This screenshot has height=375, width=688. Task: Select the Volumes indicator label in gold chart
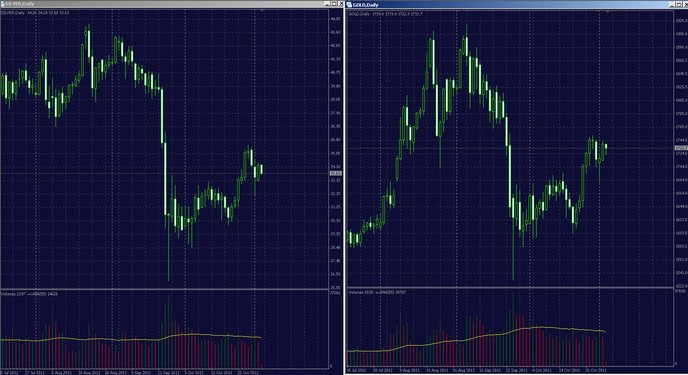pyautogui.click(x=377, y=292)
